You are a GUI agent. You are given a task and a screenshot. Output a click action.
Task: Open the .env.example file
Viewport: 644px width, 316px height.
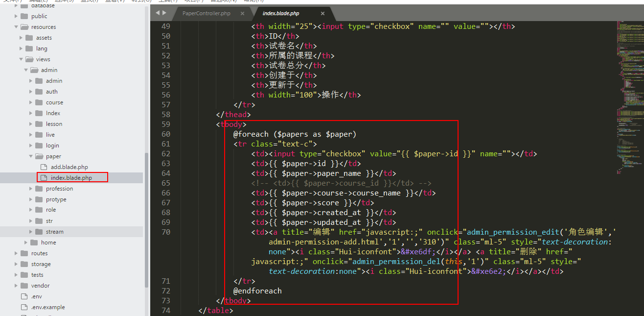[47, 307]
